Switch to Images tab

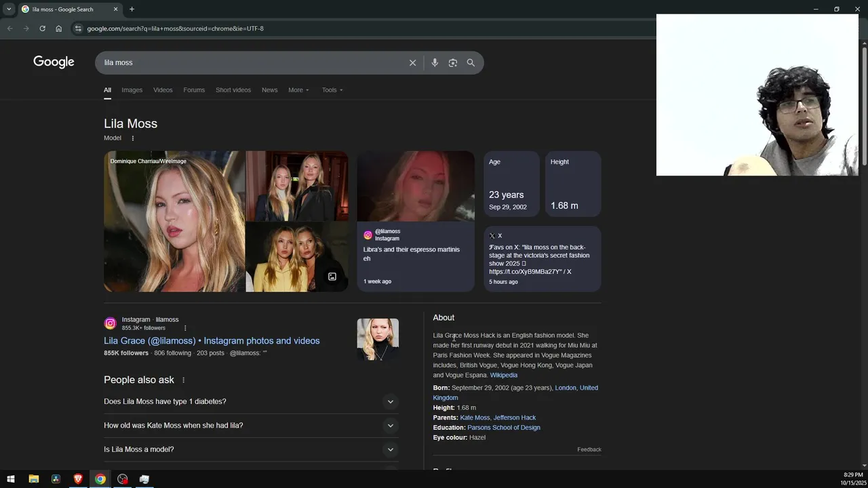pos(132,90)
